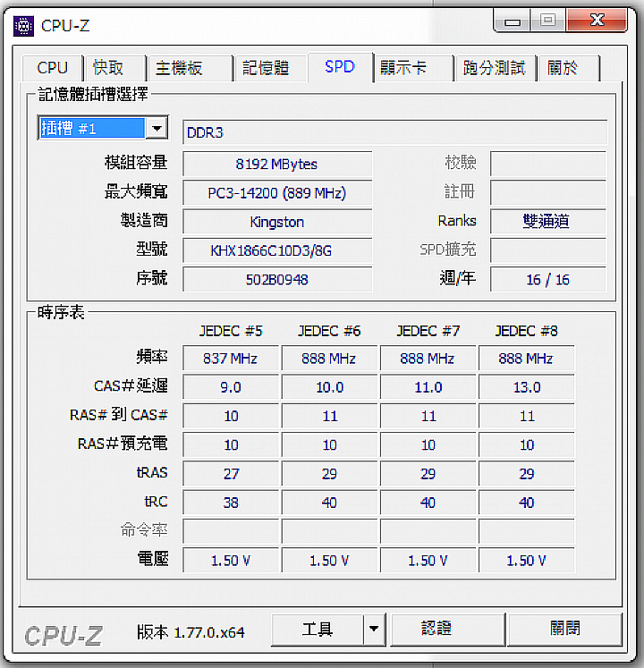Viewport: 644px width, 668px height.
Task: Click the empty 校驗 field
Action: [548, 164]
